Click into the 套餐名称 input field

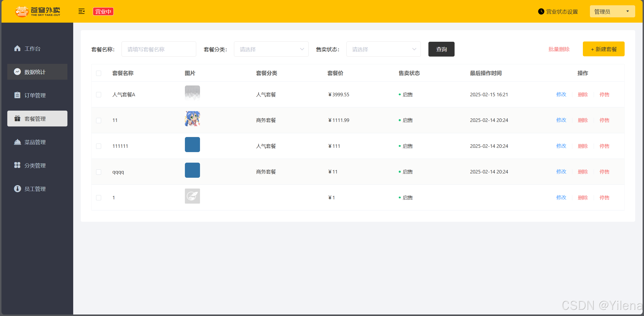pyautogui.click(x=159, y=49)
